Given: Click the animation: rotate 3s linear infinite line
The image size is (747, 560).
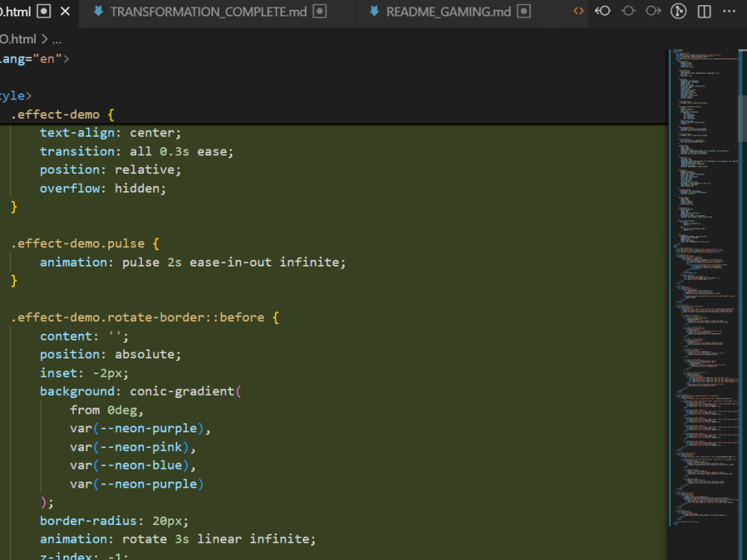Looking at the screenshot, I should [178, 539].
